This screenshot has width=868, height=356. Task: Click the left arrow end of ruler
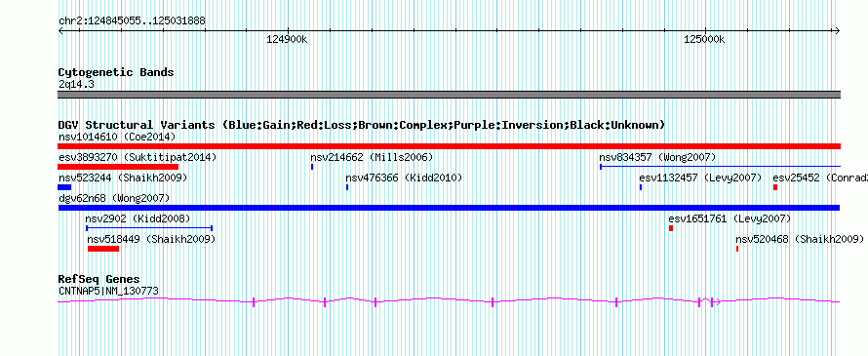pyautogui.click(x=60, y=30)
